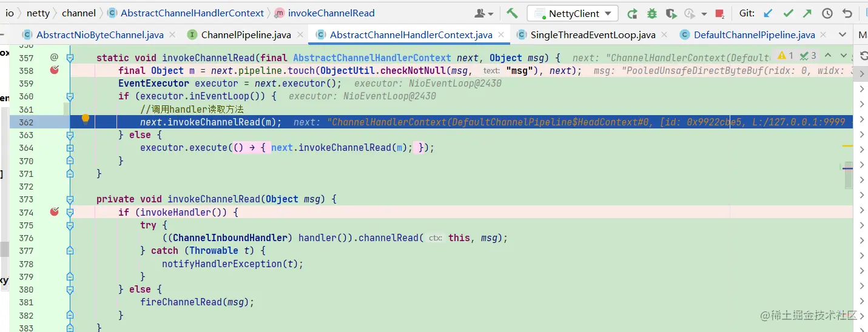Click line number 376 in the gutter
Viewport: 868px width, 332px height.
pyautogui.click(x=26, y=237)
